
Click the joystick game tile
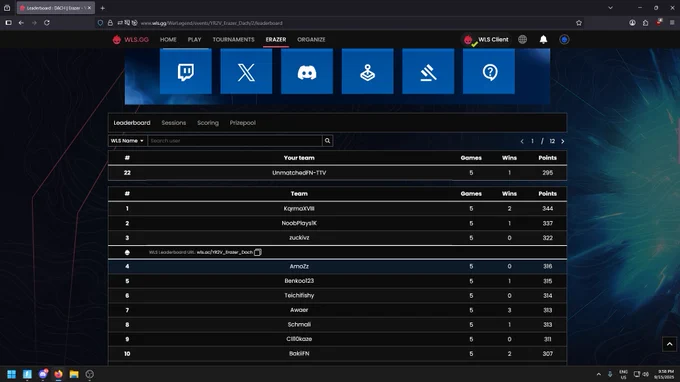368,71
